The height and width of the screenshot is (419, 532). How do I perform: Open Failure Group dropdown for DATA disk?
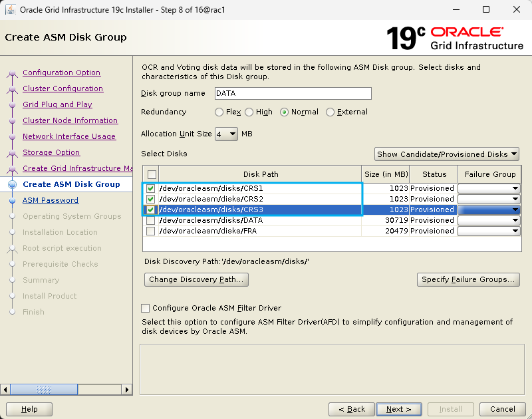[x=489, y=220]
